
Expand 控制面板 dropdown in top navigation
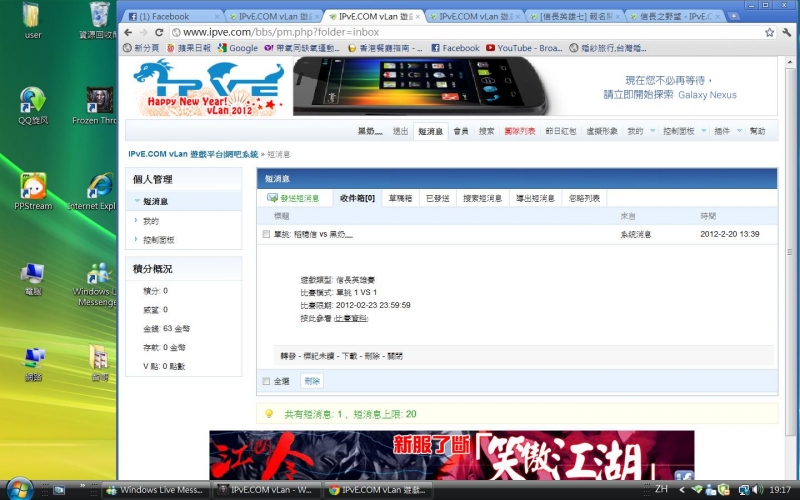pyautogui.click(x=704, y=131)
